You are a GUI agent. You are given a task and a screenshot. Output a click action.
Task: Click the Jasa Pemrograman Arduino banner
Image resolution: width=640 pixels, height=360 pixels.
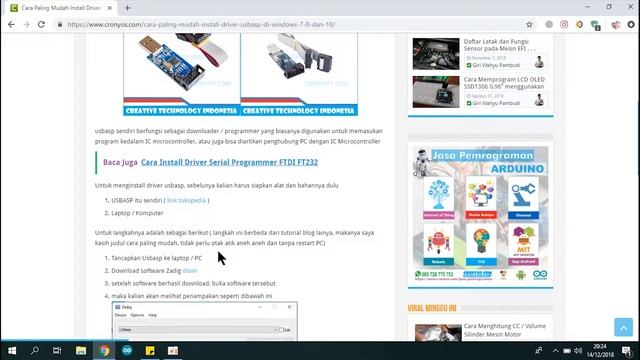coord(480,214)
